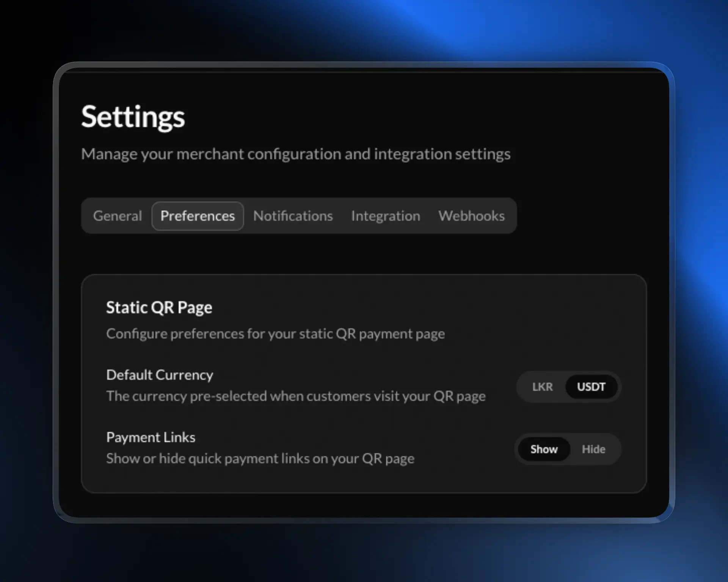
Task: Switch to the General tab
Action: 117,216
